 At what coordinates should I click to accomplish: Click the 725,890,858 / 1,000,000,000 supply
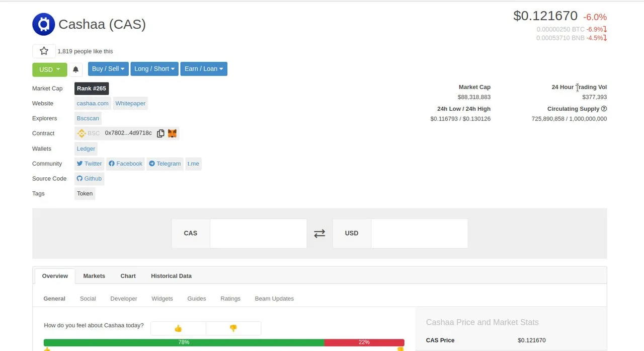(x=569, y=119)
